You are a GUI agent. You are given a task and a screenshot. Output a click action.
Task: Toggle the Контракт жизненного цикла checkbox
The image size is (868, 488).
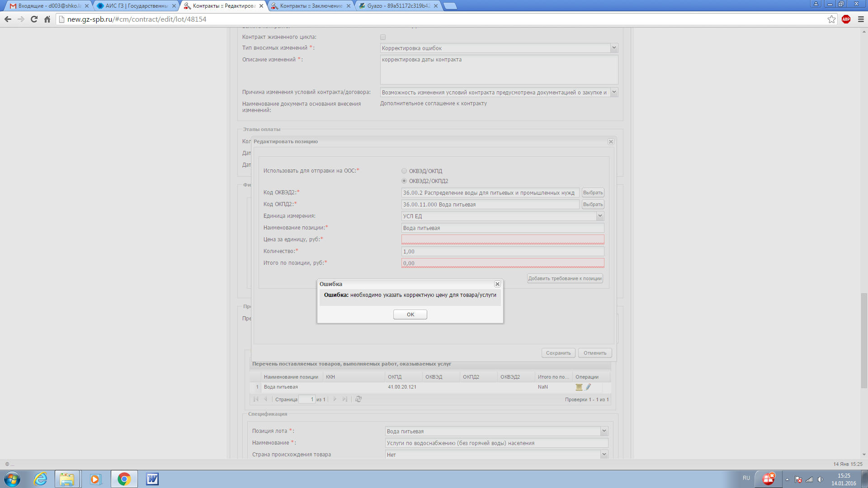[x=383, y=37]
